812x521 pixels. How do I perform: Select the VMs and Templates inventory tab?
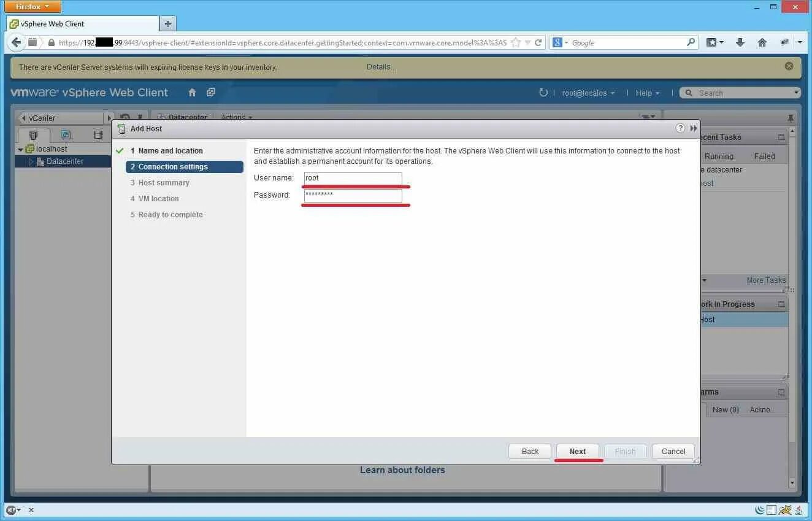tap(66, 135)
